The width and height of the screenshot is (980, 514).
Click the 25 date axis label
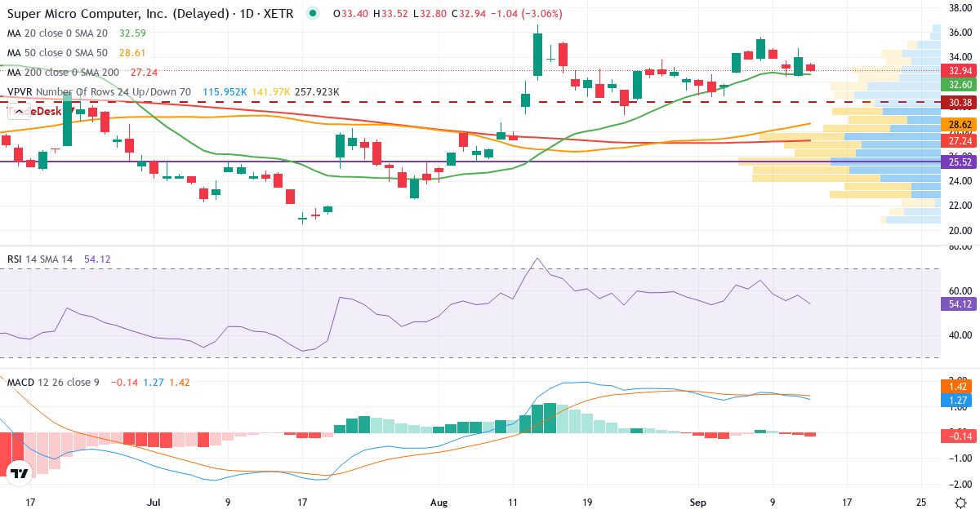921,502
